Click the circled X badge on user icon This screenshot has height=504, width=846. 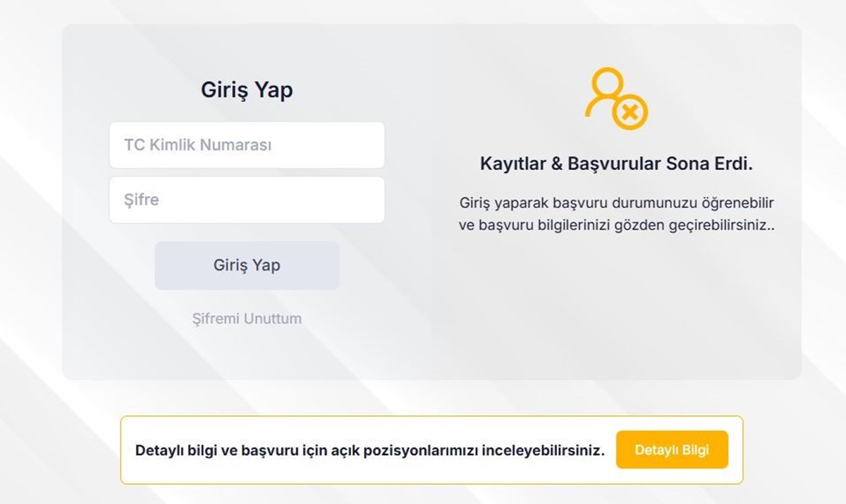coord(630,112)
